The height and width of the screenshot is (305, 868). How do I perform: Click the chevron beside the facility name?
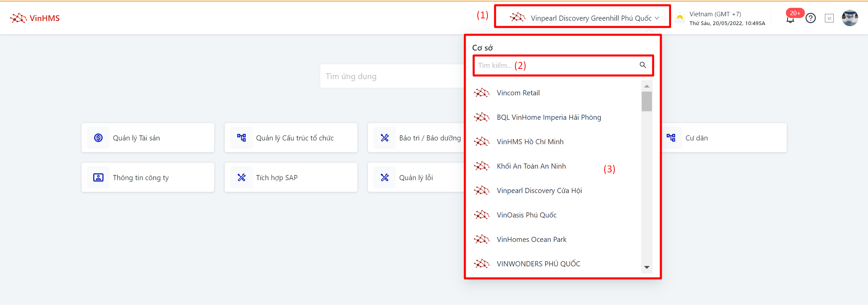(657, 18)
